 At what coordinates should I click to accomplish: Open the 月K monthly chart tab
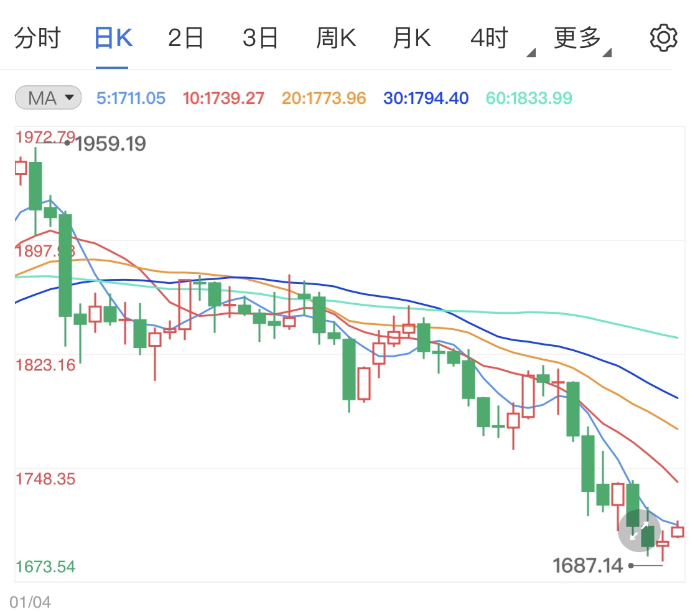[x=412, y=38]
